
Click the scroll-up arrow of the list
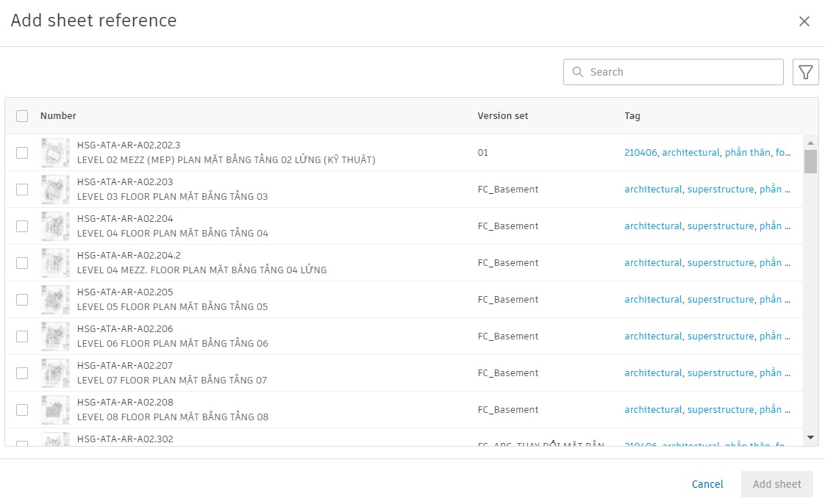810,143
